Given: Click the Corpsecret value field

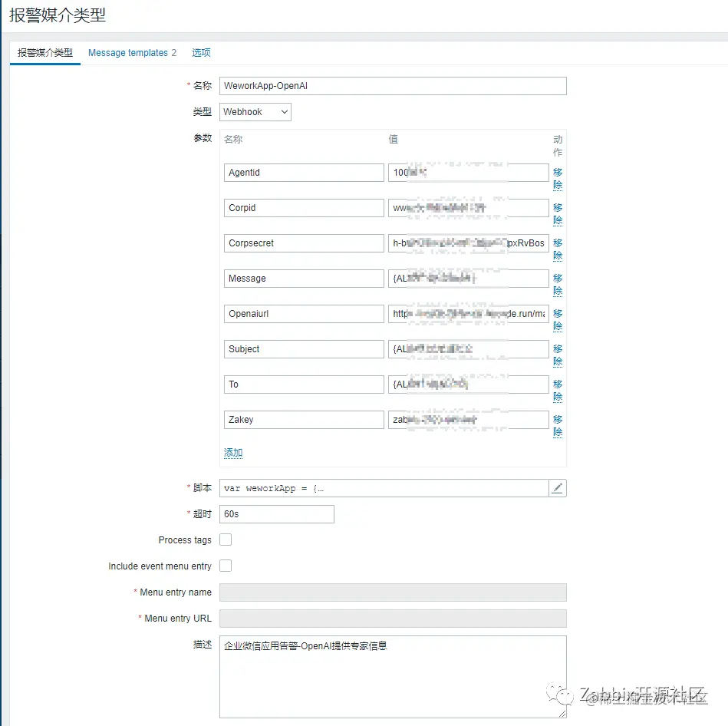Looking at the screenshot, I should 469,243.
